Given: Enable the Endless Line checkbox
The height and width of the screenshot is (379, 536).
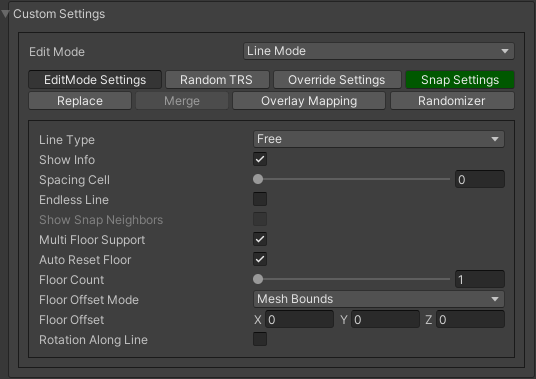Looking at the screenshot, I should (260, 199).
